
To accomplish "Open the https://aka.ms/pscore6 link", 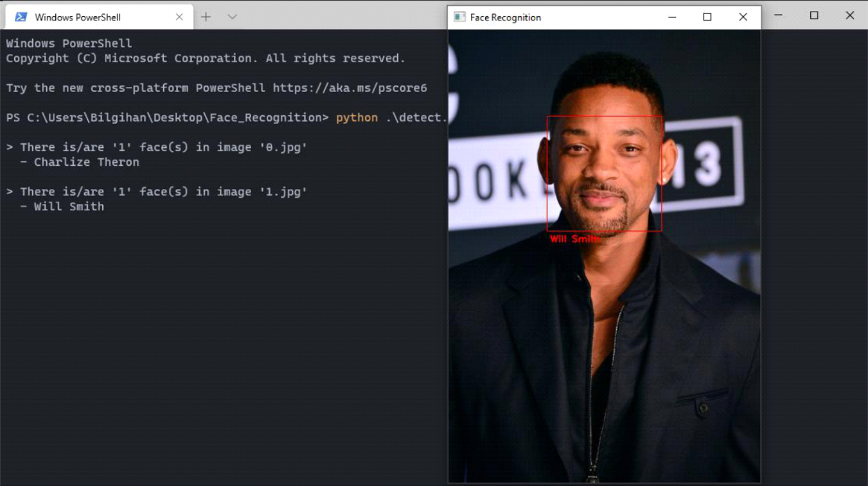I will pos(350,88).
